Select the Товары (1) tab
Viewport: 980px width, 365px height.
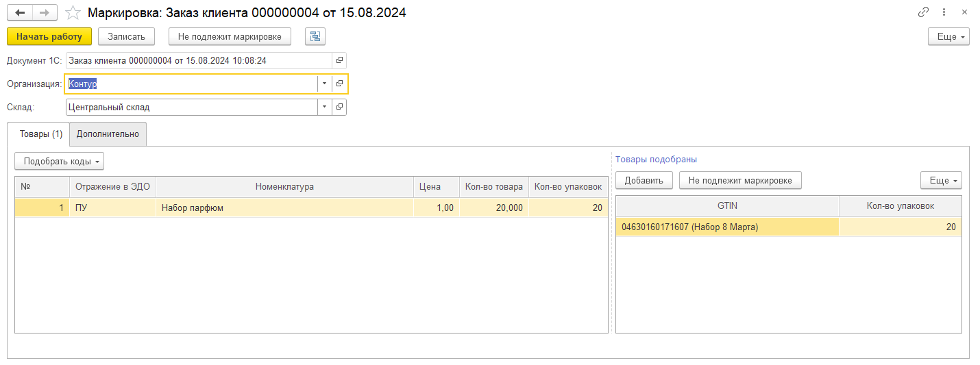38,134
